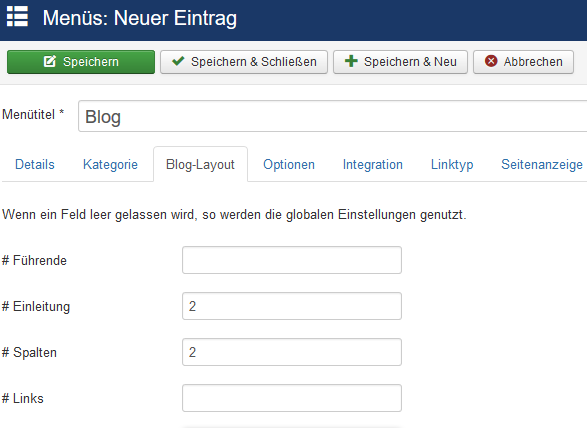This screenshot has height=428, width=587.
Task: Click the Abbrechen button
Action: [523, 62]
